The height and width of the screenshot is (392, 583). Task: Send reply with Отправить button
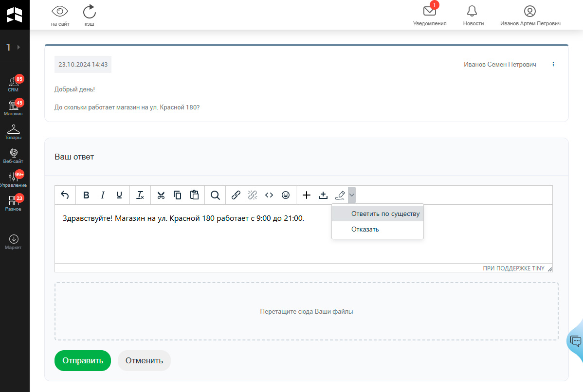[x=83, y=360]
